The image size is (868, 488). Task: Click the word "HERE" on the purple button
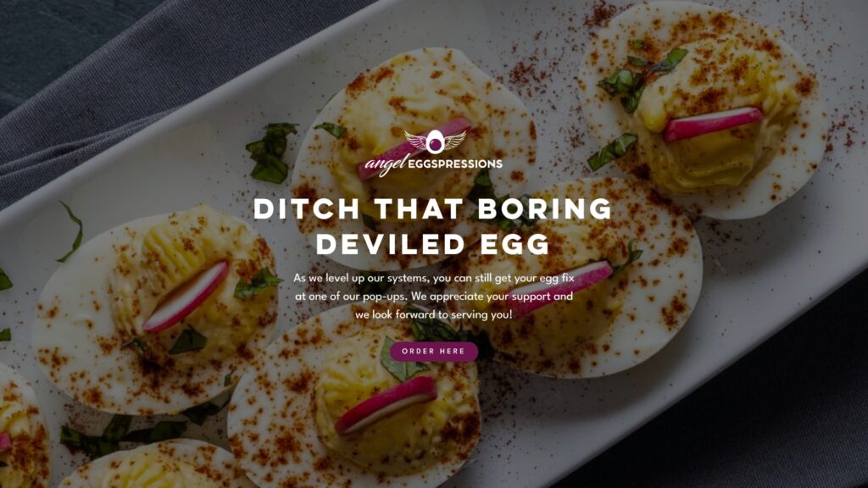pyautogui.click(x=453, y=352)
